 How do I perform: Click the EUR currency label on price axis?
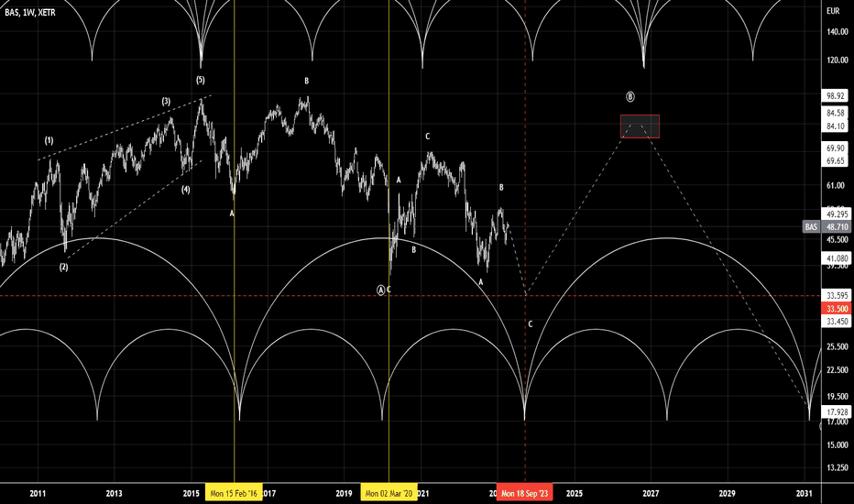(x=833, y=11)
